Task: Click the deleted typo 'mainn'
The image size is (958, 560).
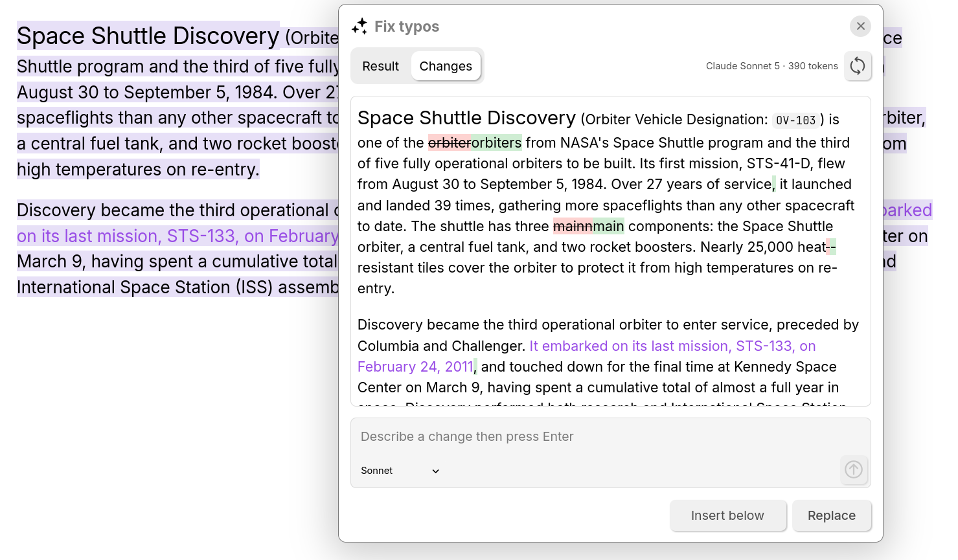Action: (x=573, y=226)
